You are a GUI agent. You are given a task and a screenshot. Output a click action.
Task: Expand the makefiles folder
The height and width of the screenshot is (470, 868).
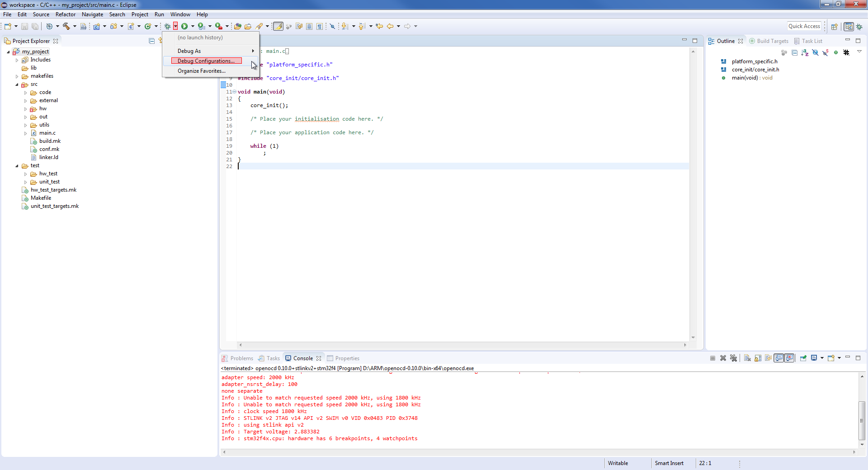coord(17,76)
